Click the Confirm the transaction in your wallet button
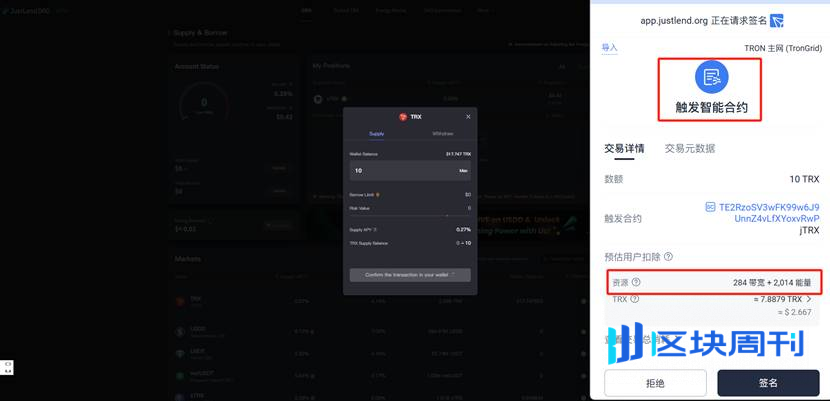 pos(410,275)
